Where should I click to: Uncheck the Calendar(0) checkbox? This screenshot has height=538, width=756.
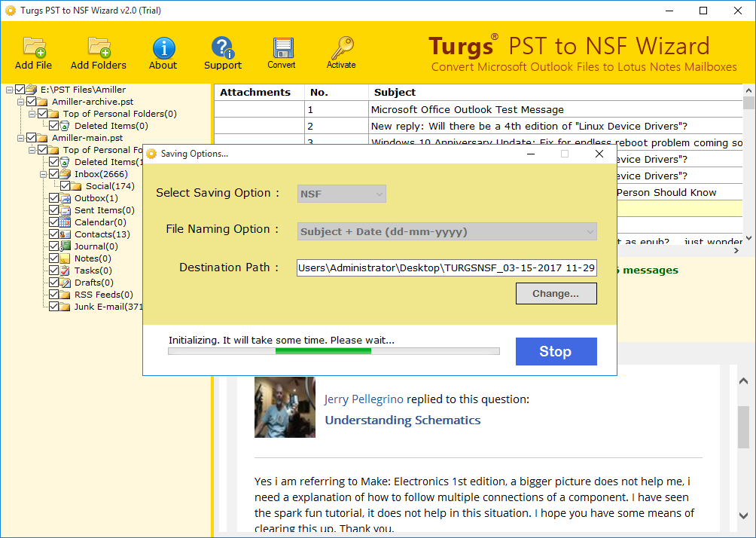pyautogui.click(x=54, y=222)
